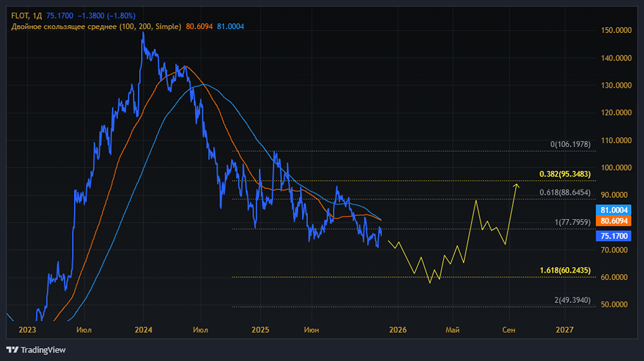The image size is (644, 361).
Task: Click the 50.0000 price scale label
Action: tap(614, 304)
